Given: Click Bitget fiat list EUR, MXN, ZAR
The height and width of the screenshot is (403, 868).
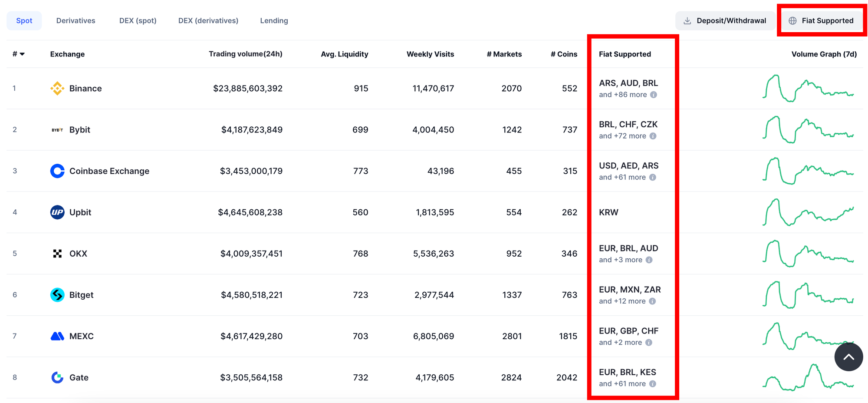Looking at the screenshot, I should tap(630, 289).
